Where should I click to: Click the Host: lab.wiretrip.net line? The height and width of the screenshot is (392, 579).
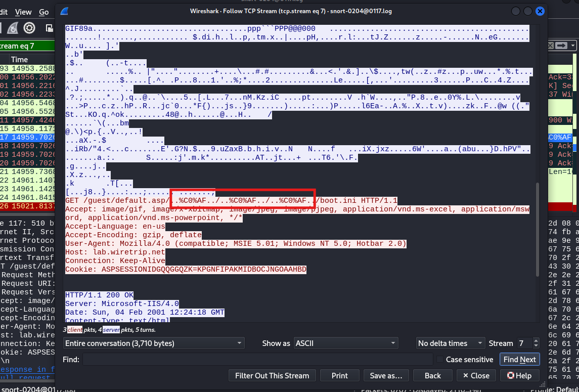tap(115, 252)
